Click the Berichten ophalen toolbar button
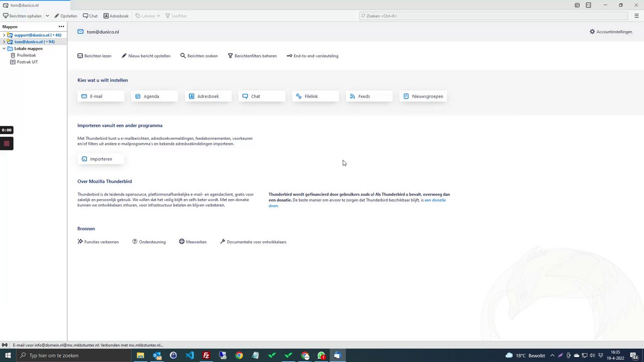The width and height of the screenshot is (644, 362). click(x=23, y=16)
